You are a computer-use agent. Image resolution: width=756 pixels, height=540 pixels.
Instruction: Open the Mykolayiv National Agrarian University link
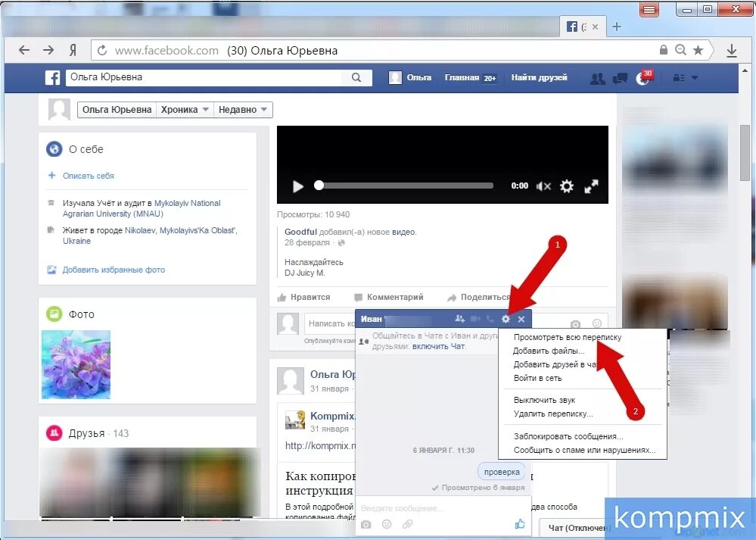[142, 208]
